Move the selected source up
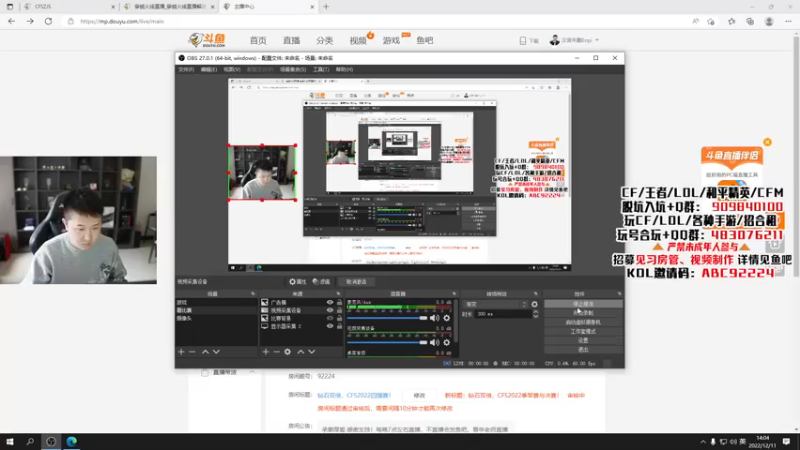 [x=301, y=352]
